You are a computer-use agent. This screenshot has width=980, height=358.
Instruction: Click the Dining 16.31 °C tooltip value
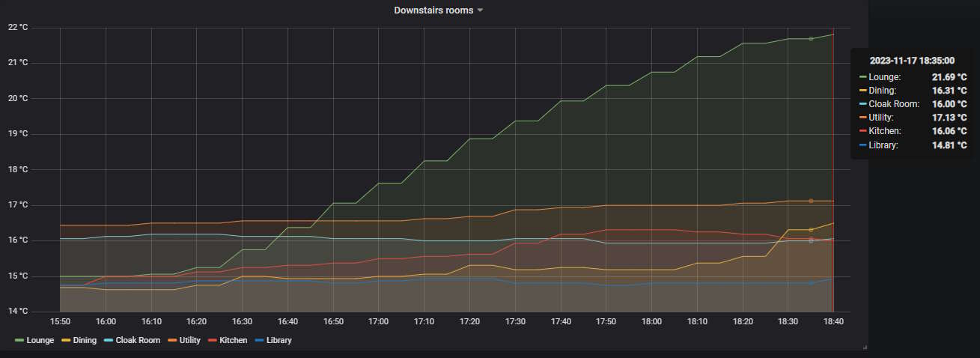click(949, 91)
